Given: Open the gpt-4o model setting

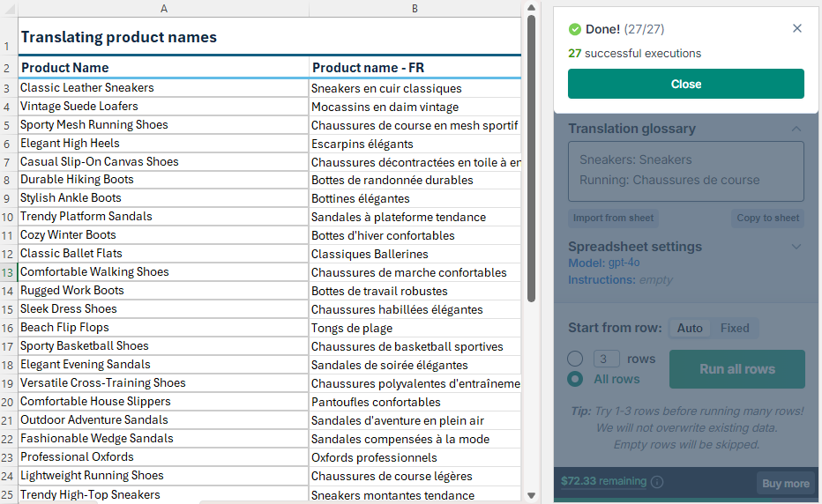Looking at the screenshot, I should pos(625,263).
